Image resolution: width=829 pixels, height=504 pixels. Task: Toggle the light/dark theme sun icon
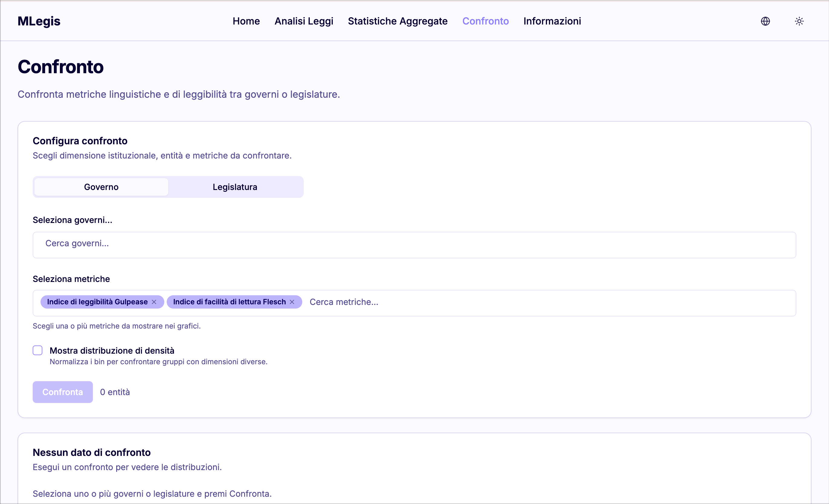click(x=799, y=21)
